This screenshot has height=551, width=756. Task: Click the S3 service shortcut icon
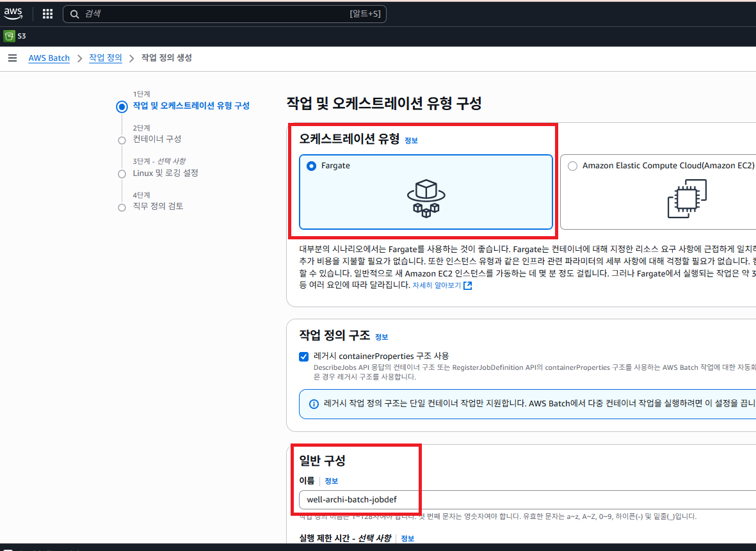[x=9, y=36]
